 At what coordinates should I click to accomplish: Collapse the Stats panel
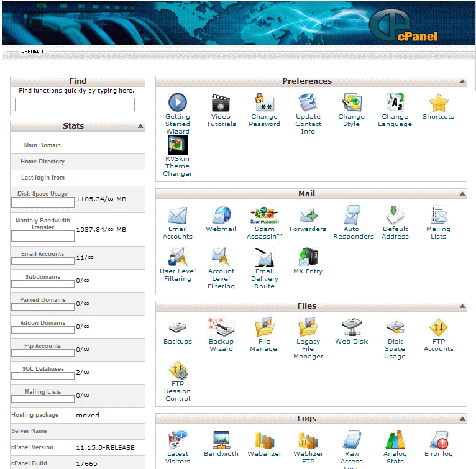click(140, 126)
